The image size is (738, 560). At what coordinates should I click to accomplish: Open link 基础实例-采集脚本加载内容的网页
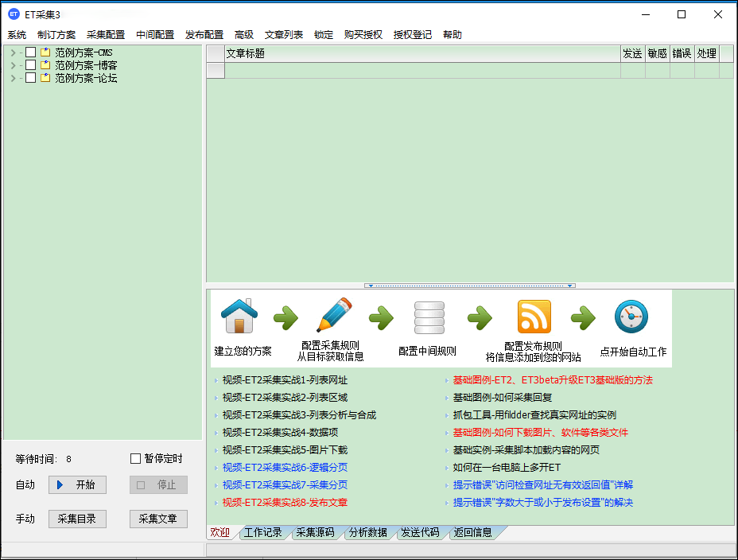click(x=526, y=450)
